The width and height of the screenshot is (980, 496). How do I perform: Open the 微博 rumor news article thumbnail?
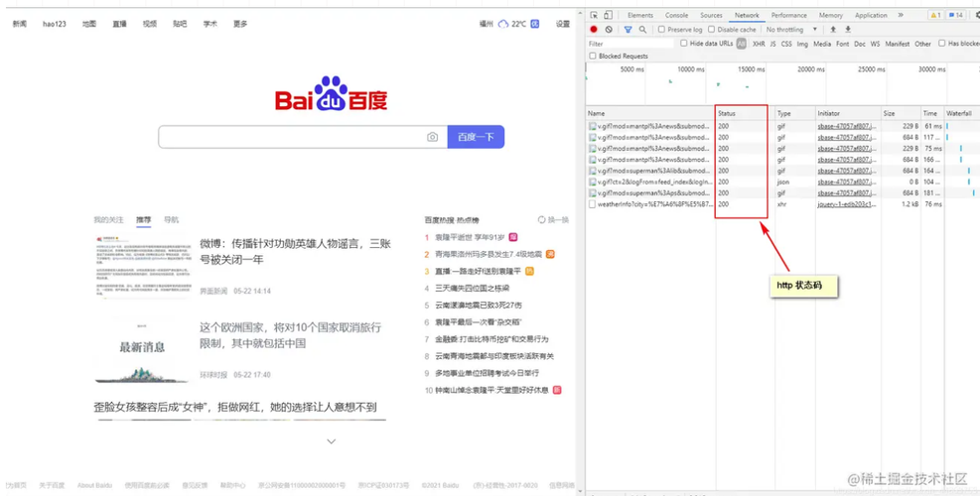point(143,266)
